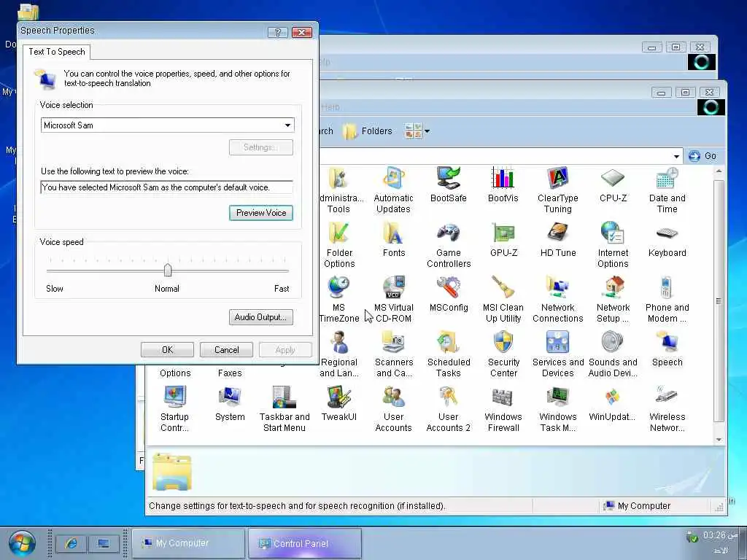Open User Accounts 2 icon
The width and height of the screenshot is (747, 560).
pos(449,409)
